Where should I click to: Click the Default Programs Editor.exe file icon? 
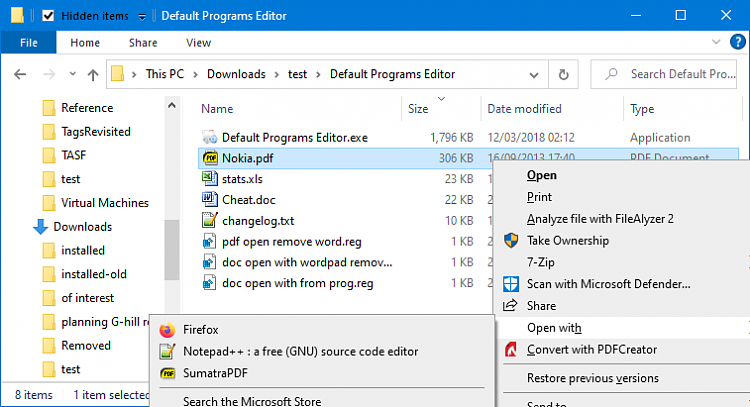point(209,137)
